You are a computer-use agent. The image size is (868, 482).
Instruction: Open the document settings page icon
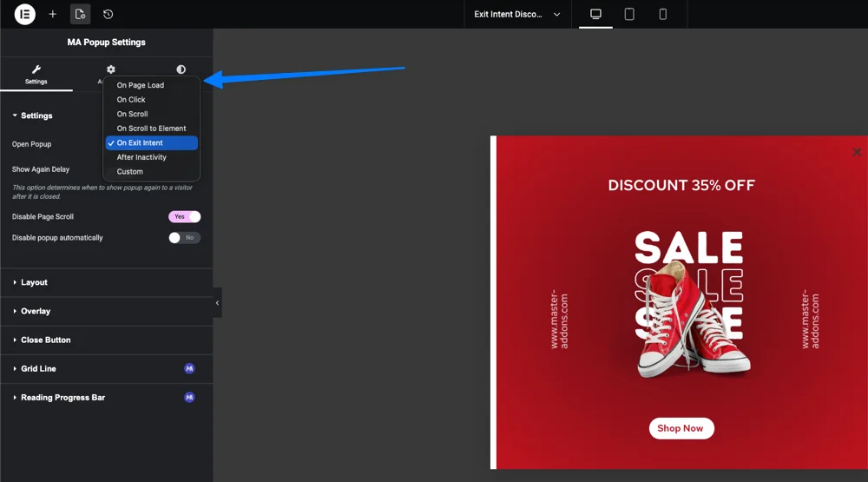80,15
